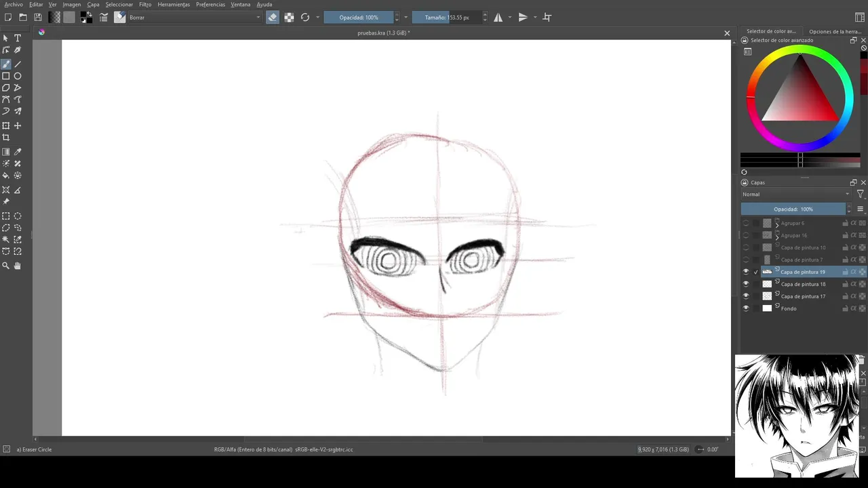Adjust the Tamaño brush size slider
Image resolution: width=868 pixels, height=488 pixels.
click(x=447, y=17)
